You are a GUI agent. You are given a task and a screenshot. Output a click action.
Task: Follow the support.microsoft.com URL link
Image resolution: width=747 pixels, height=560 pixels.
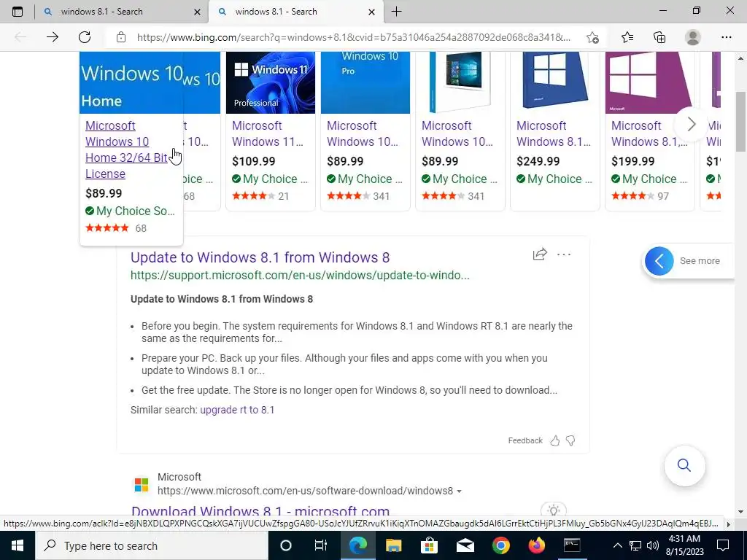[300, 275]
